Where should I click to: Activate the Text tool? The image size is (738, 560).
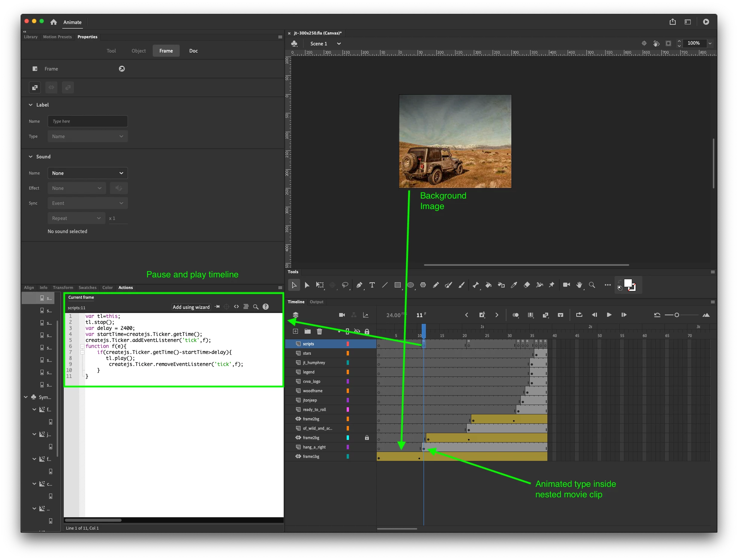pos(372,285)
